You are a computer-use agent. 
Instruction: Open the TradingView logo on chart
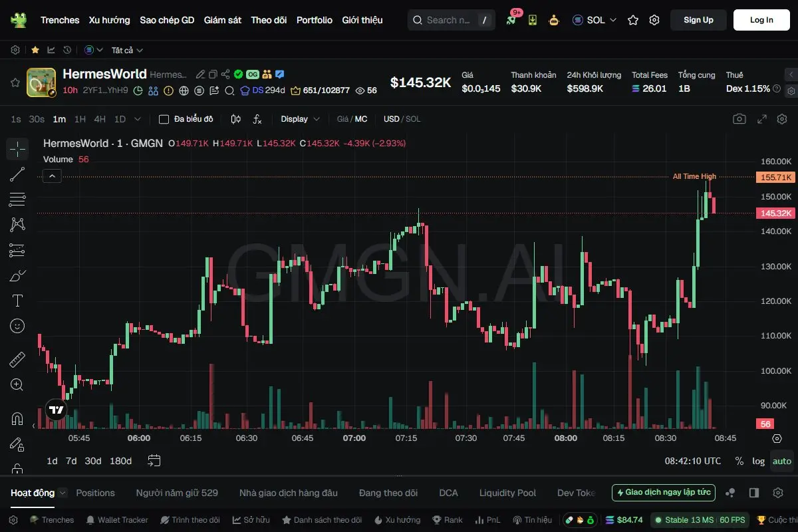[57, 410]
